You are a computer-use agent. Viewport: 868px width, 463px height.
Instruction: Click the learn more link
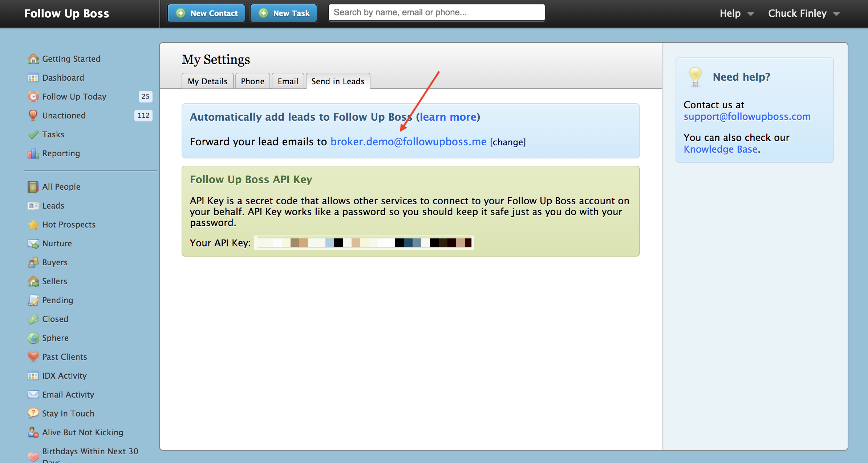[448, 117]
